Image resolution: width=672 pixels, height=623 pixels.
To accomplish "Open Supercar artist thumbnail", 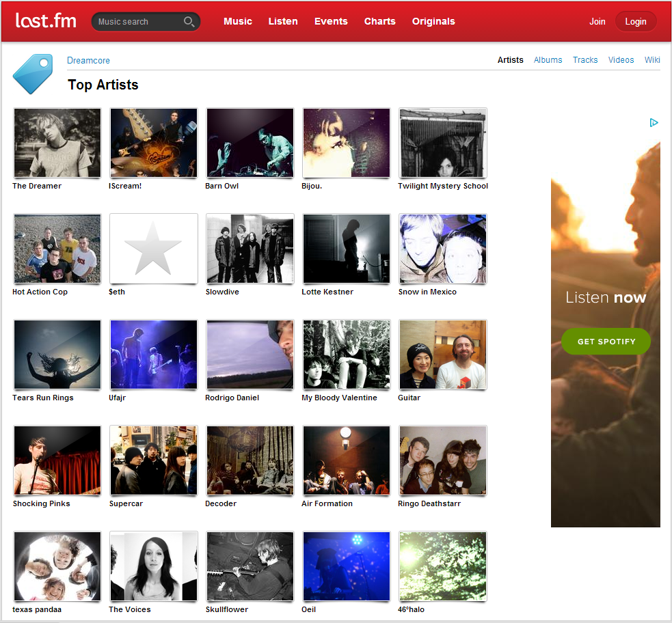I will pos(154,460).
